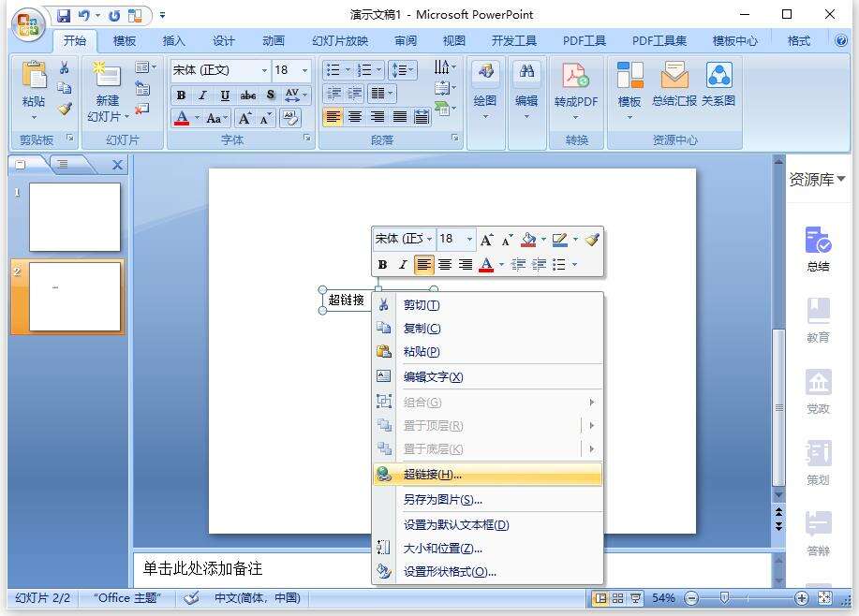The width and height of the screenshot is (859, 616).
Task: Clear all formatting in ribbon font group
Action: pos(289,118)
